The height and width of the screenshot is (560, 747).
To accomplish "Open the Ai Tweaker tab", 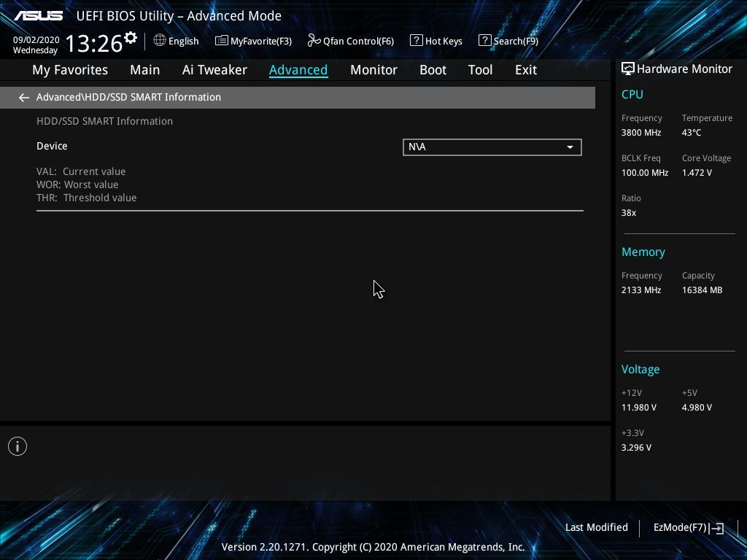I will [214, 70].
